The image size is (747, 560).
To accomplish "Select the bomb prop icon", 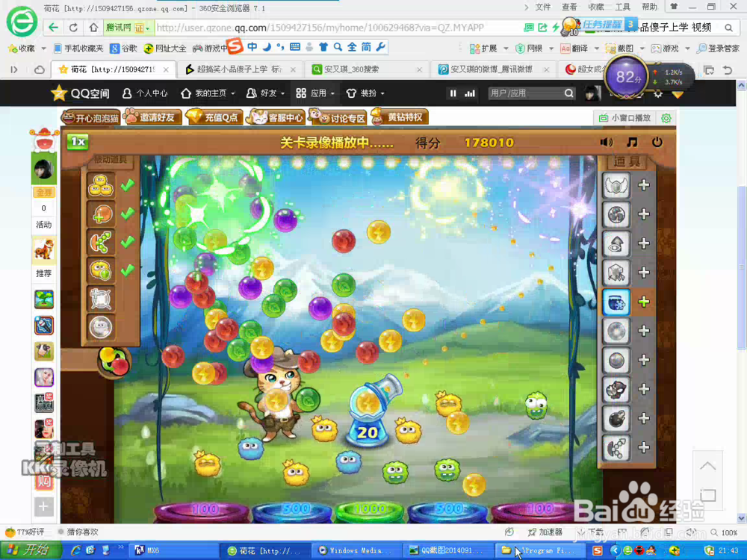I will click(616, 419).
